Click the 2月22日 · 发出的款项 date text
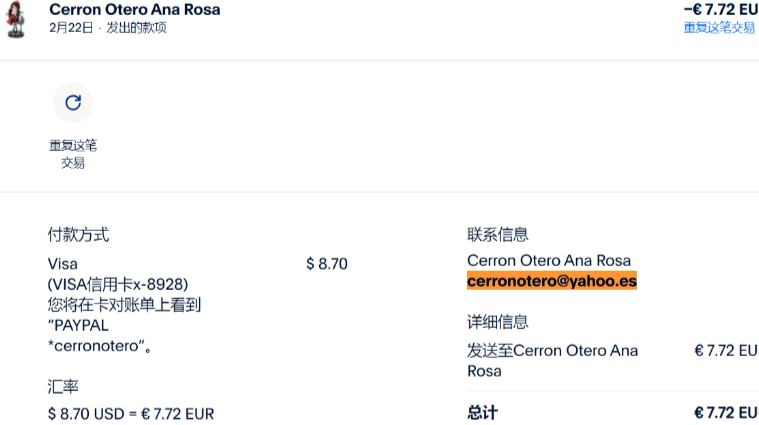Image resolution: width=759 pixels, height=425 pixels. point(107,28)
